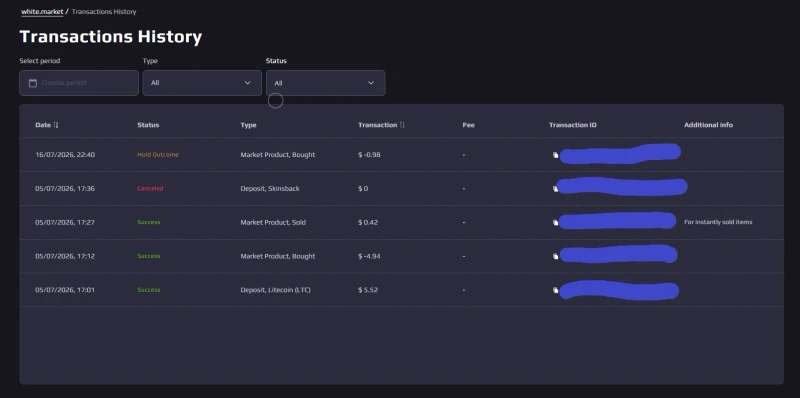Click the $ 0.42 transaction amount
The image size is (800, 398).
coord(368,222)
